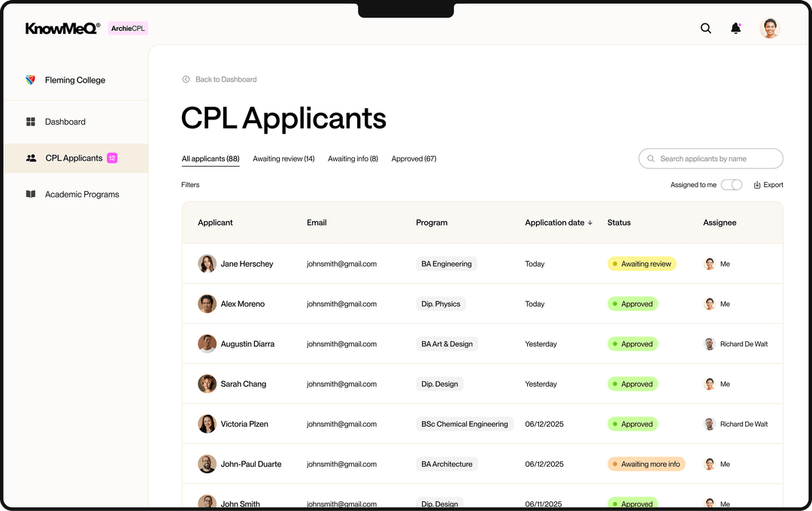Click the notifications bell icon
Screen dimensions: 812x511
click(x=735, y=28)
